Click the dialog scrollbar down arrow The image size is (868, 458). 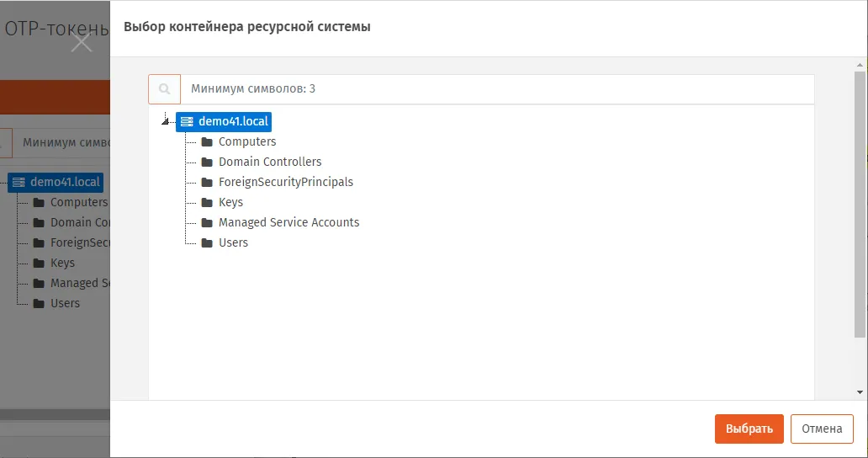pyautogui.click(x=860, y=392)
